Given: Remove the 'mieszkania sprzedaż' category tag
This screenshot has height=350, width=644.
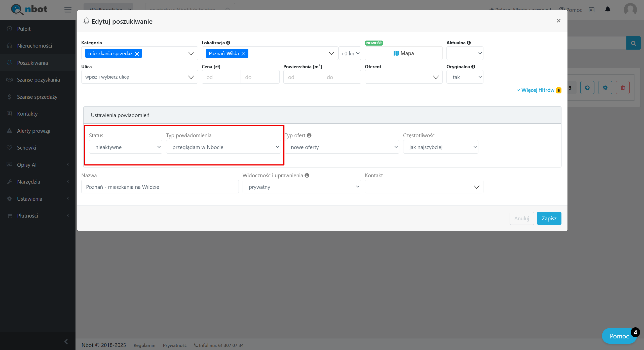Looking at the screenshot, I should coord(137,54).
